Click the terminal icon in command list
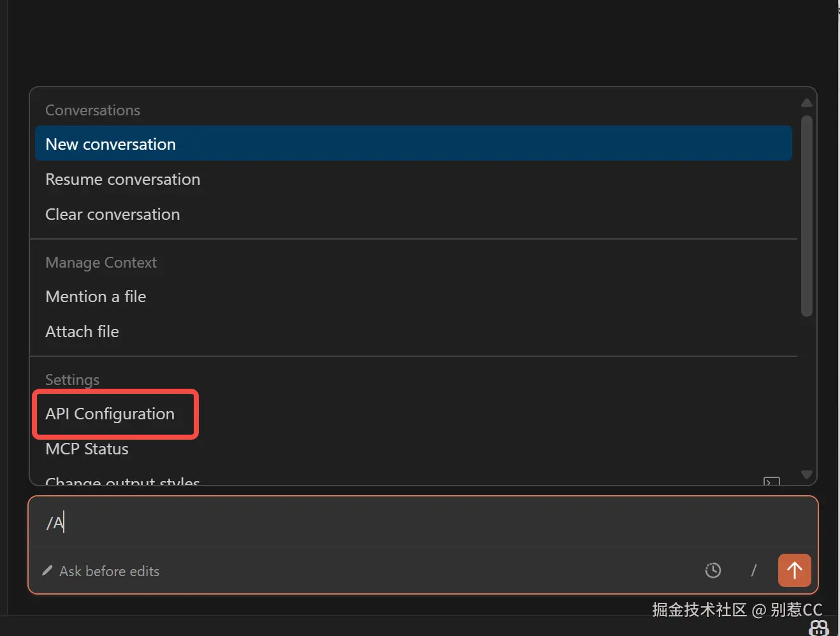 click(771, 481)
